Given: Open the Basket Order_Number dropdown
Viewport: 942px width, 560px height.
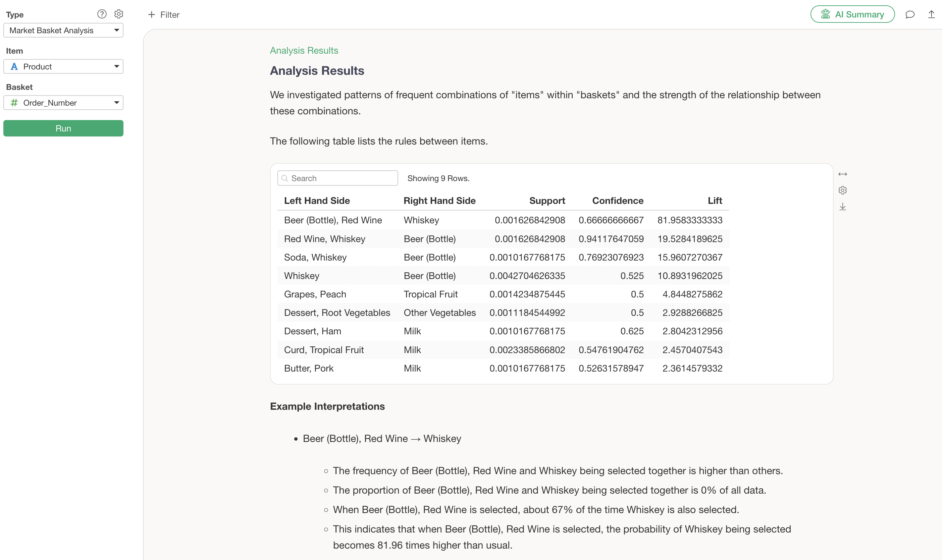Looking at the screenshot, I should [63, 103].
